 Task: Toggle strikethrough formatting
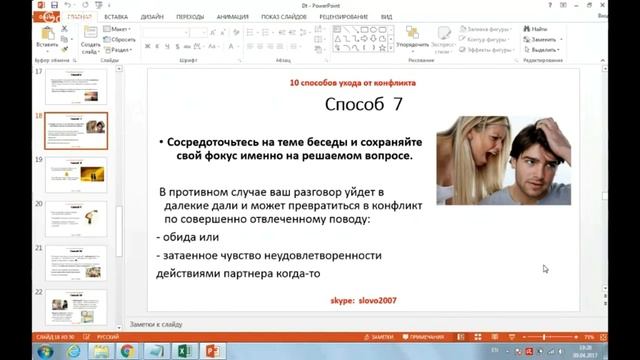[x=187, y=47]
